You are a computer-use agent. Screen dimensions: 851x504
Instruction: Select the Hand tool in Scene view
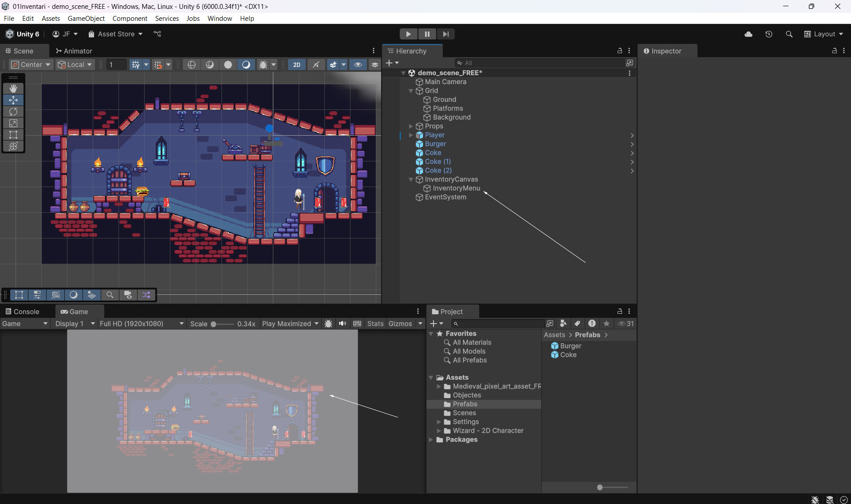click(x=13, y=89)
